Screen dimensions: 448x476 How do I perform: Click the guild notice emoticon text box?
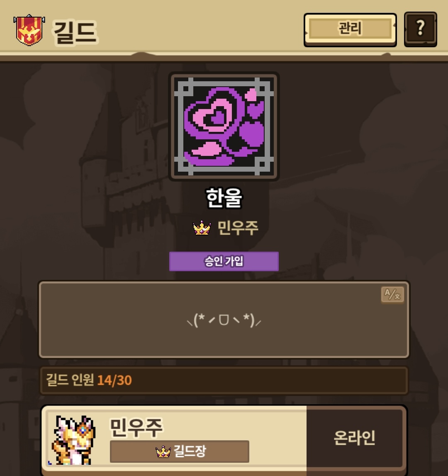(224, 320)
